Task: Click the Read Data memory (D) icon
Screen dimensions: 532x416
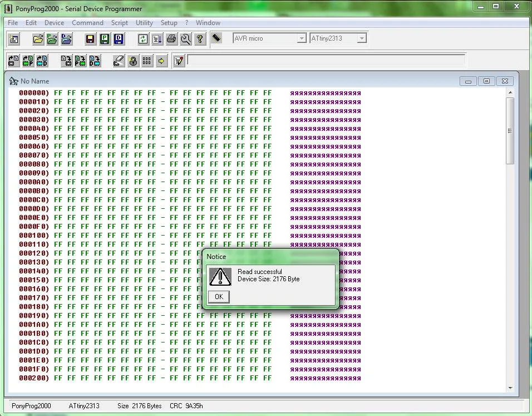Action: pos(42,61)
